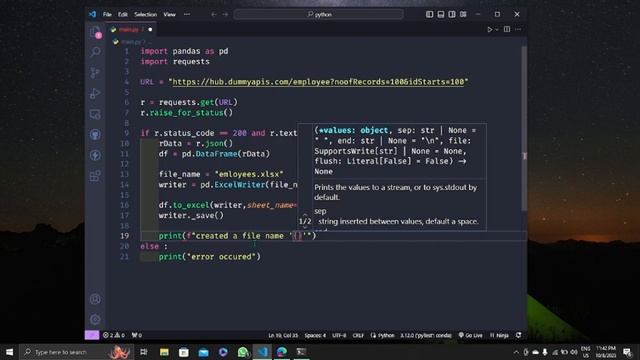The image size is (640, 360).
Task: Go forward using the right arrow
Action: (x=225, y=14)
